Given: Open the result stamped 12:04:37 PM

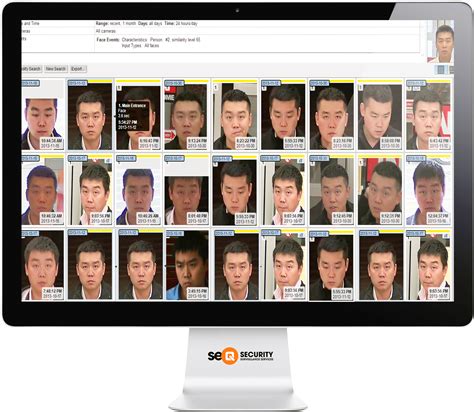Looking at the screenshot, I should click(x=429, y=190).
